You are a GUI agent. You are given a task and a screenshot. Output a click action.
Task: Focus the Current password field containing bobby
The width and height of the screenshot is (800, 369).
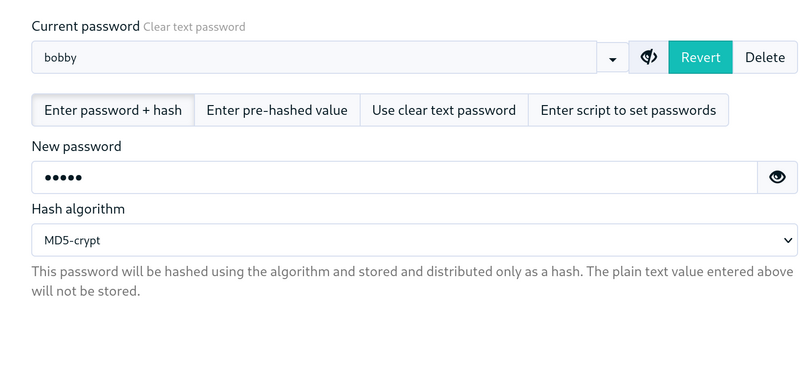(x=314, y=57)
